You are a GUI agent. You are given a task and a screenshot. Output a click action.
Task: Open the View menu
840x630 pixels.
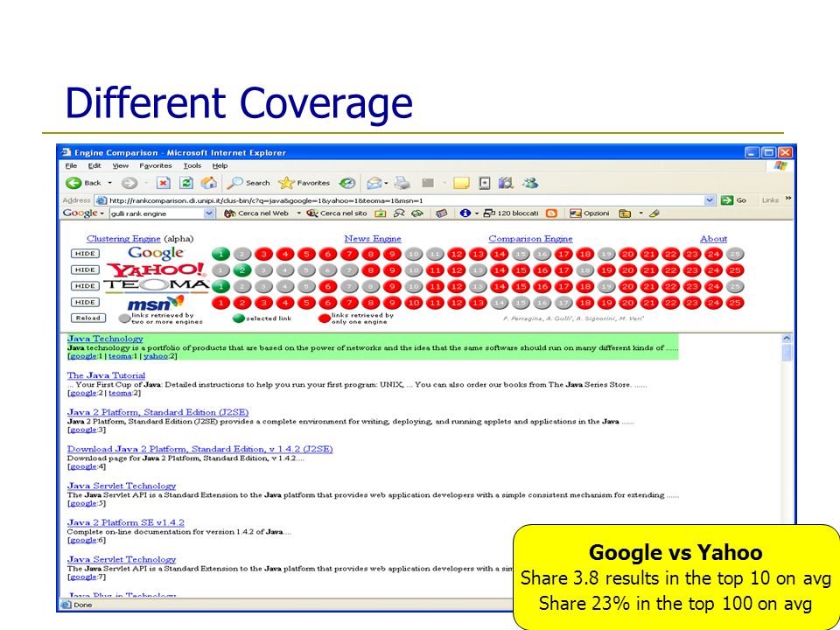click(121, 166)
